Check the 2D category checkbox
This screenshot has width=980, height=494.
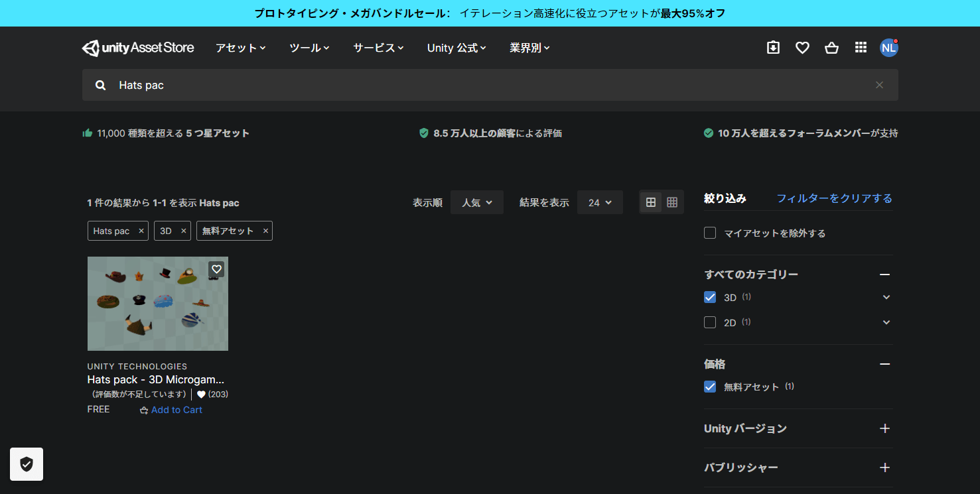(710, 322)
